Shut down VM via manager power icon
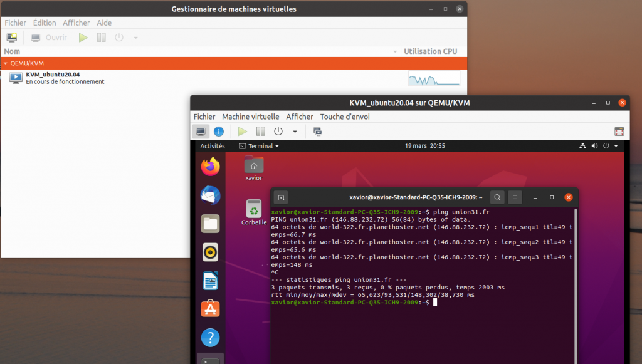This screenshot has width=642, height=364. pyautogui.click(x=119, y=38)
